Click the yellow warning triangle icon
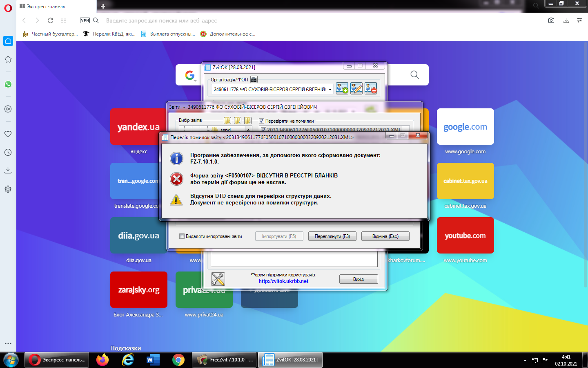 176,200
